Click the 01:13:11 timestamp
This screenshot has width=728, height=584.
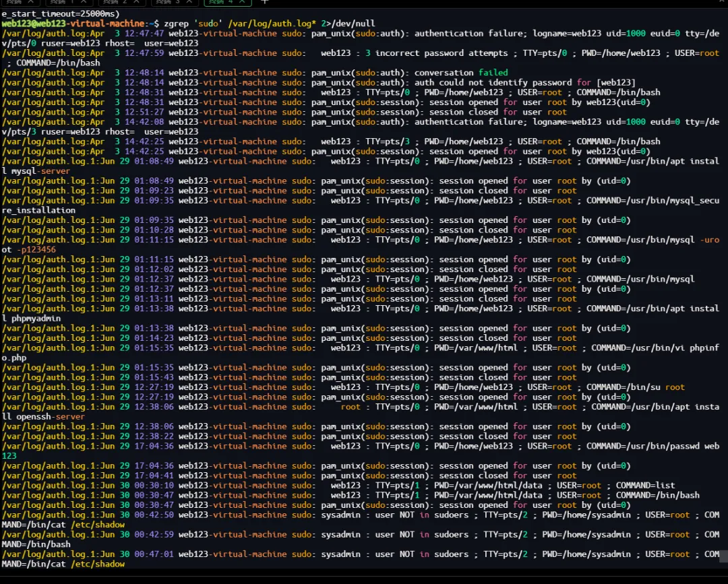click(154, 298)
